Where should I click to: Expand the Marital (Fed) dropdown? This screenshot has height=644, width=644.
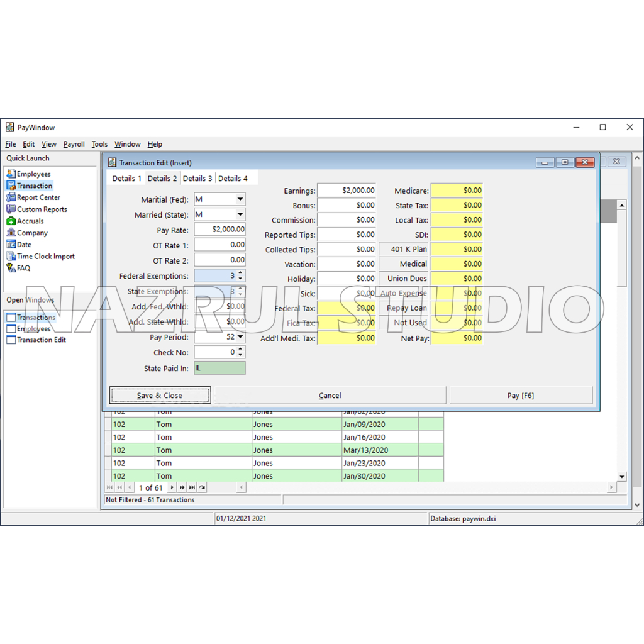[240, 199]
